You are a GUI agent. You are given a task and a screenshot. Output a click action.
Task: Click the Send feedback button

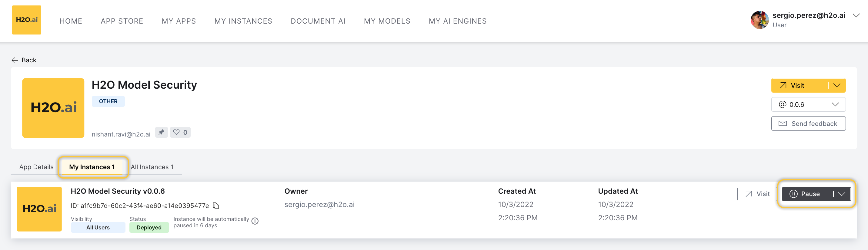pyautogui.click(x=808, y=123)
